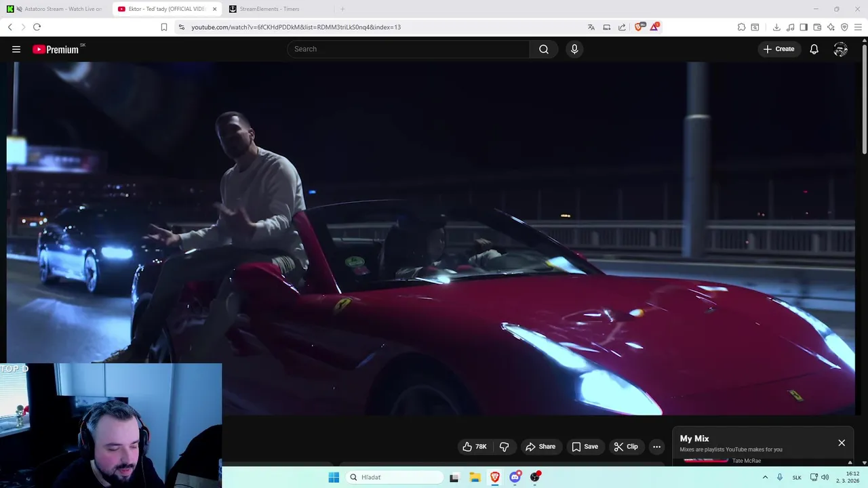868x488 pixels.
Task: Clip the video with scissors button
Action: coord(626,447)
